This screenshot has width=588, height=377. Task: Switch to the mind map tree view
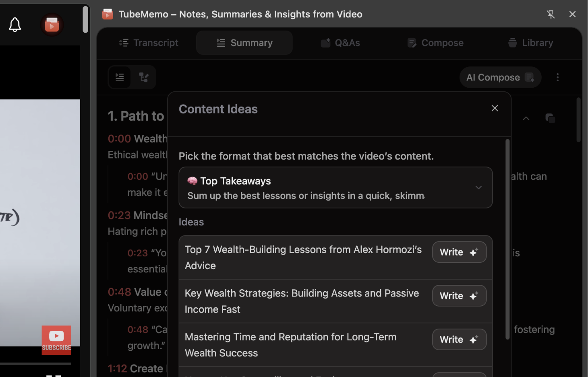pos(144,77)
